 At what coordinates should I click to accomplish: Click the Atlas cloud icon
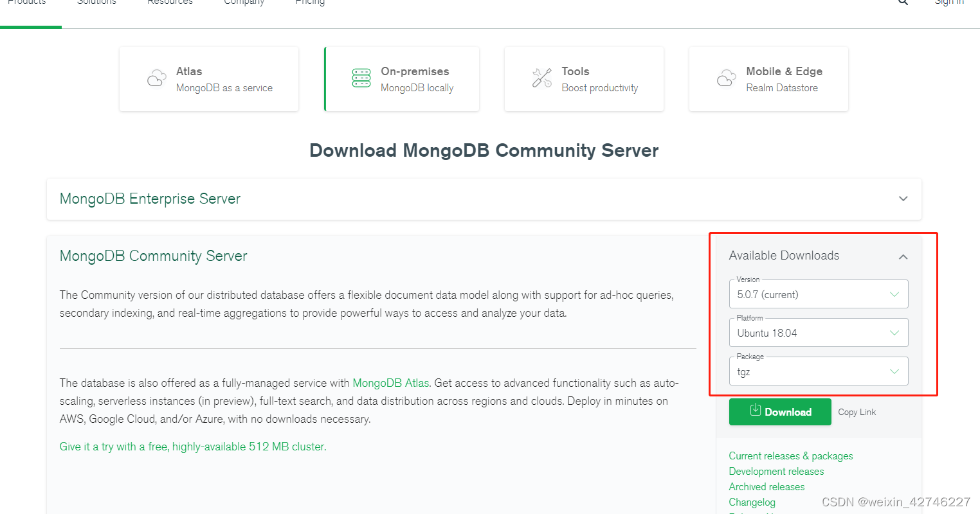pos(157,79)
